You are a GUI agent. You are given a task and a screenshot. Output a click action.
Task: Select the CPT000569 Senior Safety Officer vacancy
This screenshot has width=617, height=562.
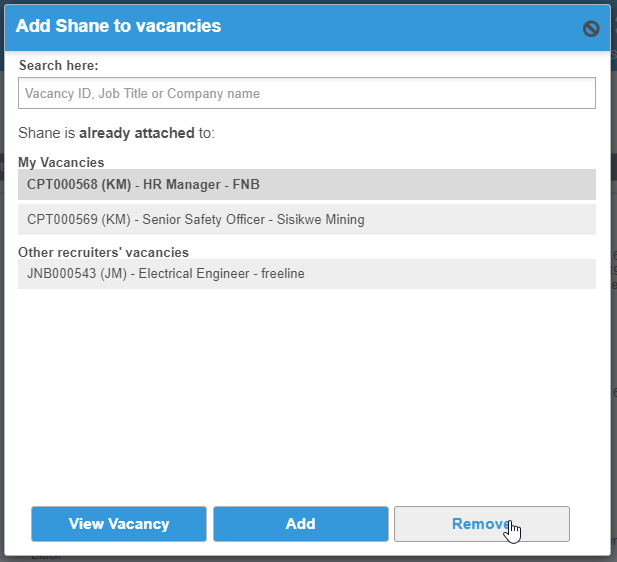306,219
